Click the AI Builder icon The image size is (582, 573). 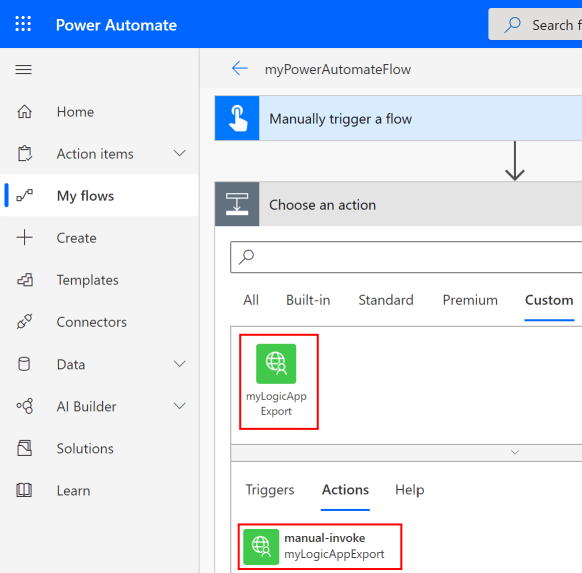click(x=25, y=406)
